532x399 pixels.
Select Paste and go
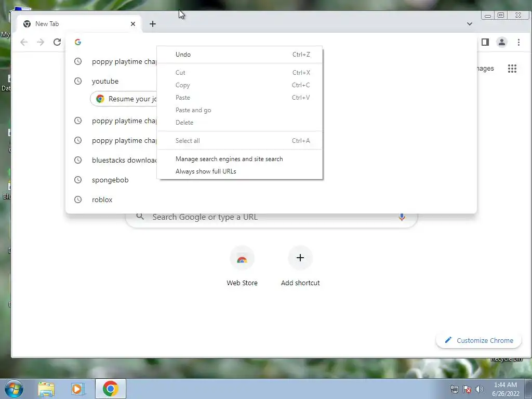[240, 110]
